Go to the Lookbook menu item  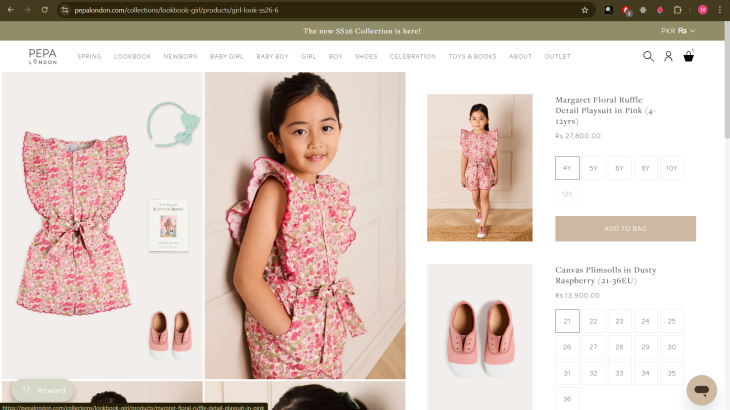pos(132,57)
